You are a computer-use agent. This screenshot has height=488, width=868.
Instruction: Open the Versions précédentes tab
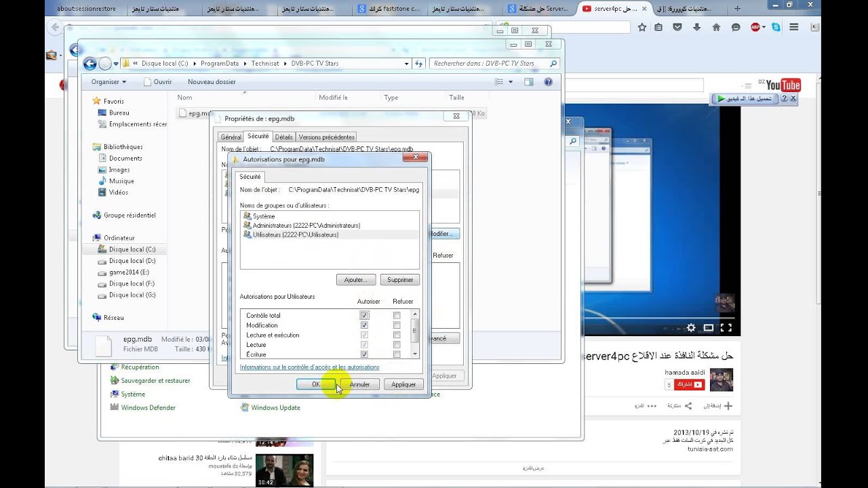[327, 137]
